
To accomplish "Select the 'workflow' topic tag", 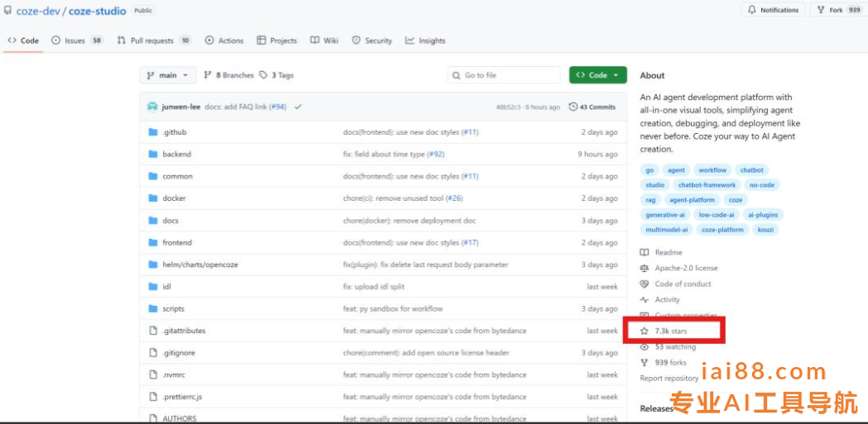I will (712, 170).
